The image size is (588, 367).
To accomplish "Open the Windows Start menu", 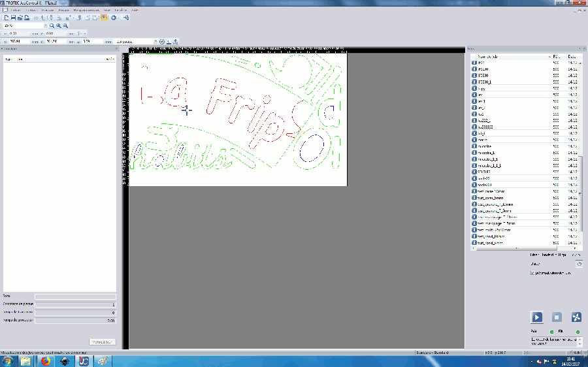I will (7, 361).
